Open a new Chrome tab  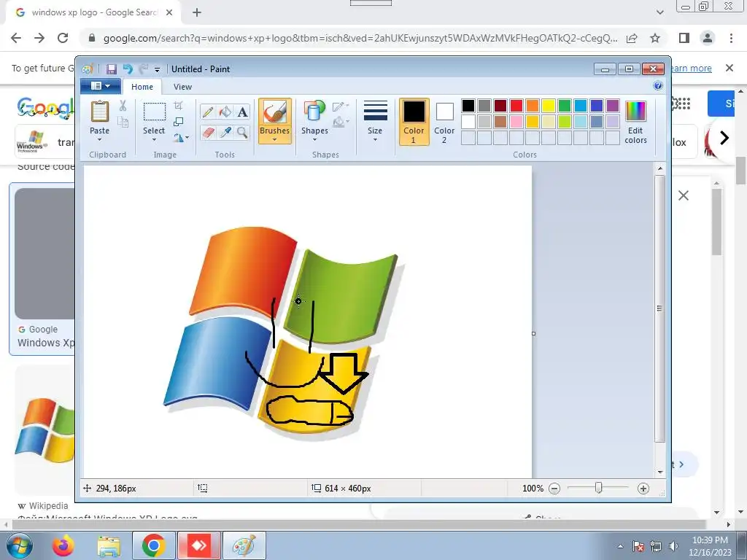[197, 13]
